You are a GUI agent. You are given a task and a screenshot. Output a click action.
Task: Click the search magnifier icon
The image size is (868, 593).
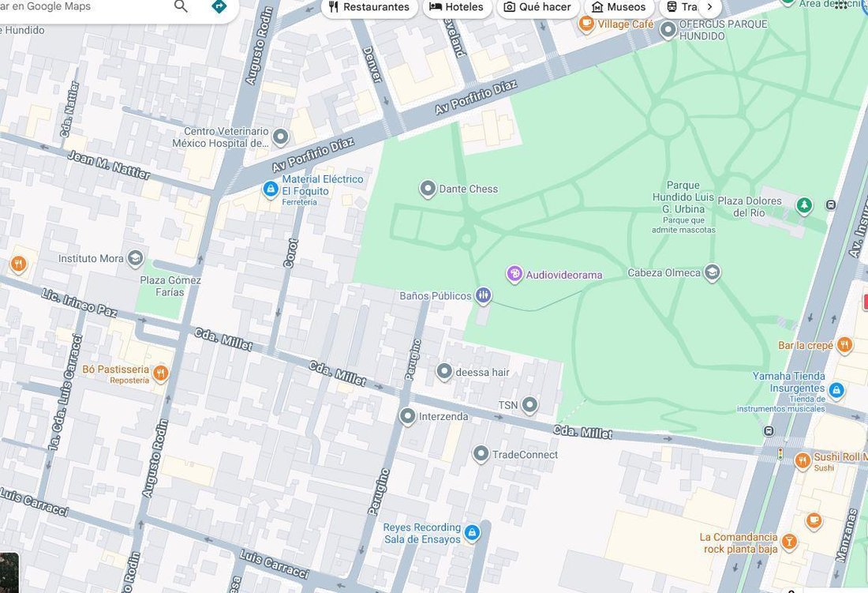pyautogui.click(x=181, y=6)
